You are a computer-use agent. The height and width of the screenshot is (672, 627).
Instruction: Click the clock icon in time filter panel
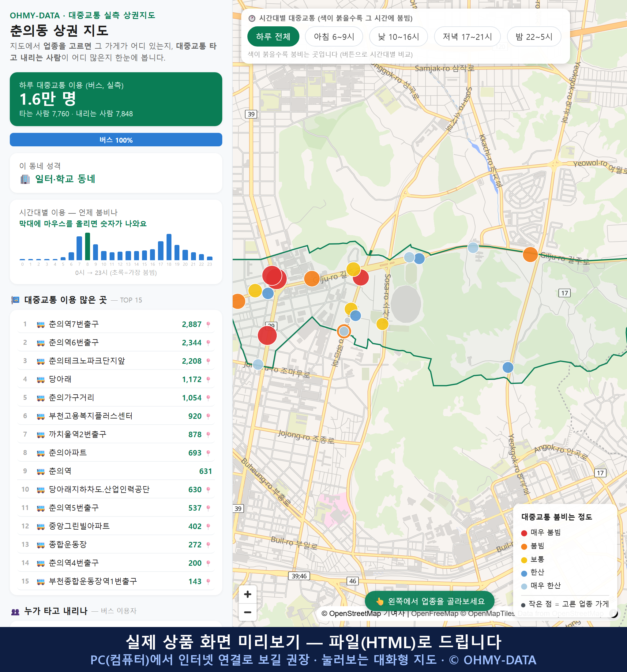252,18
